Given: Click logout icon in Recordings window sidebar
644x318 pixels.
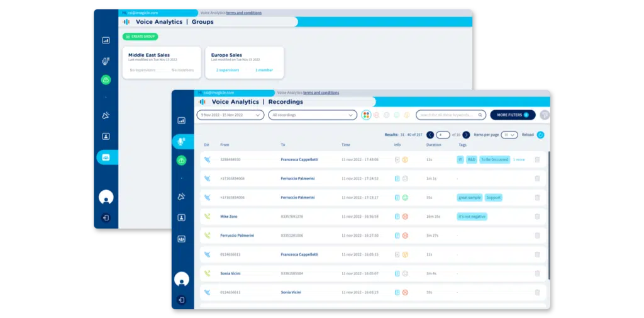Looking at the screenshot, I should (x=181, y=300).
